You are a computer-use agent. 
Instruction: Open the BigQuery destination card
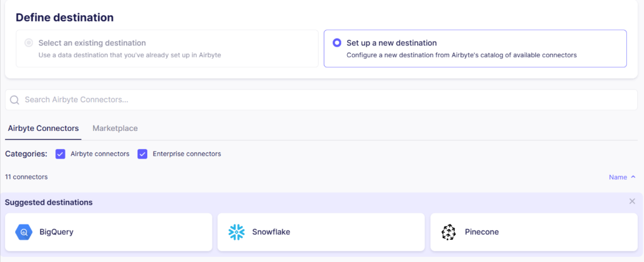(108, 232)
